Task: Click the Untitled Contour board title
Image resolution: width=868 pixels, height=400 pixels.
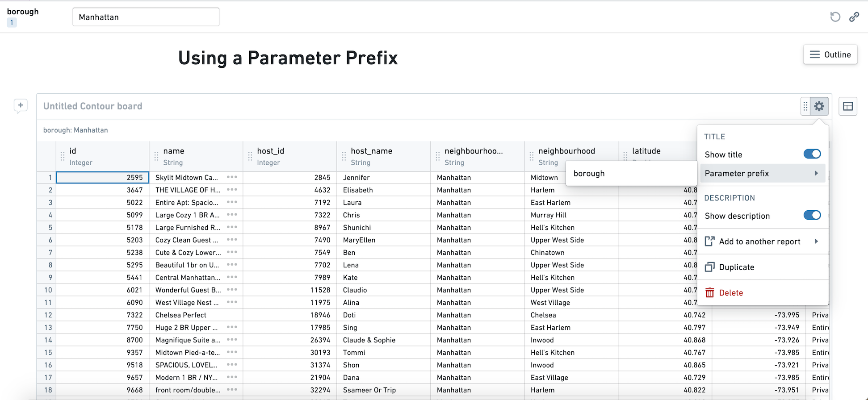Action: 93,106
